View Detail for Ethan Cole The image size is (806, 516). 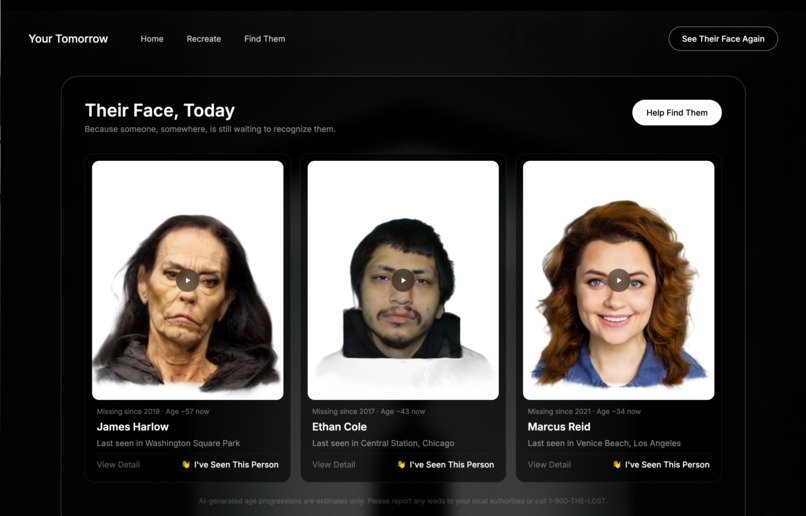pos(334,465)
